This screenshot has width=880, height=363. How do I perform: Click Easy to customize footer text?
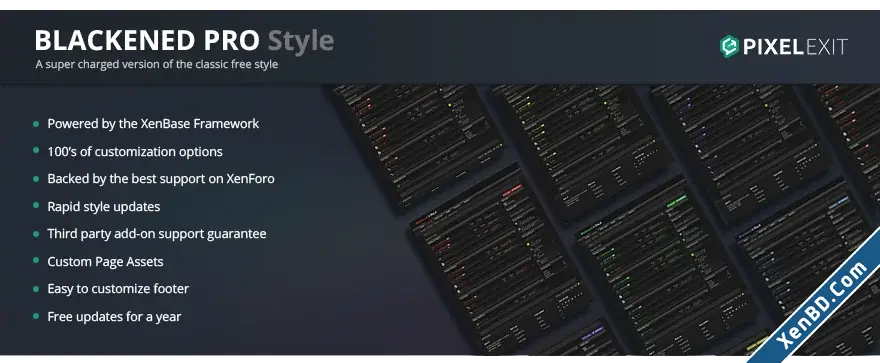118,289
